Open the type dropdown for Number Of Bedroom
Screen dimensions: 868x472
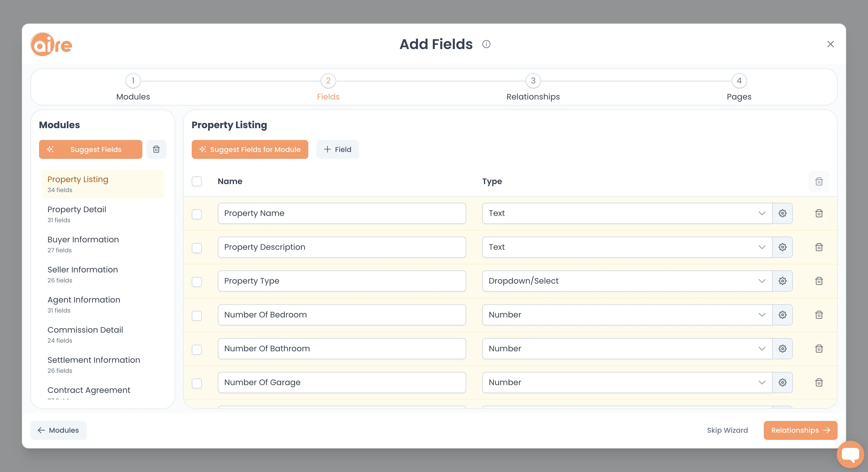pyautogui.click(x=627, y=315)
